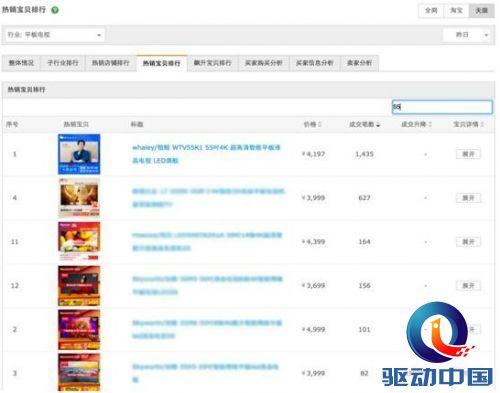500x393 pixels.
Task: Switch to 买家购买分析 tab
Action: [x=264, y=63]
